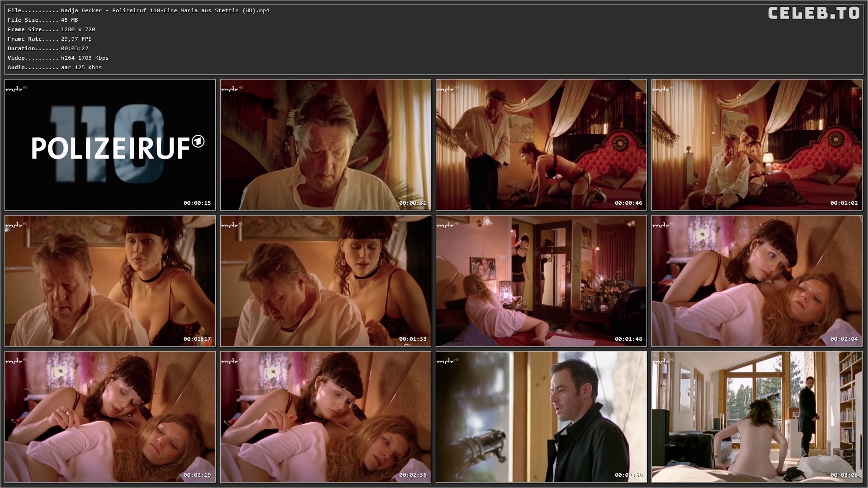Click the Frame Size 1280 x 720 line
Screen dimensions: 868x488
tap(51, 29)
